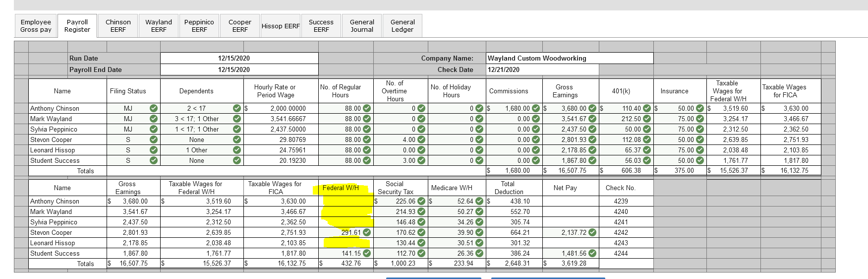Open the Success EERF tab
The width and height of the screenshot is (868, 279).
(x=321, y=26)
